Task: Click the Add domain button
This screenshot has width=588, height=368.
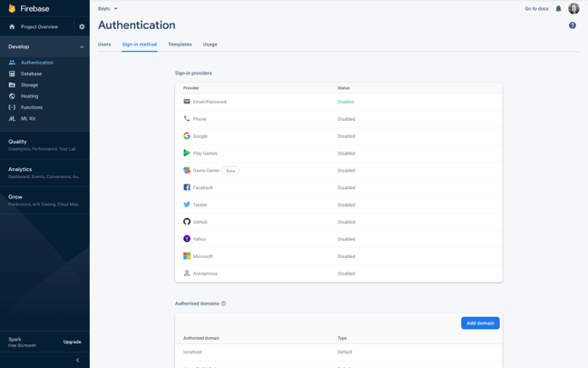Action: (480, 323)
